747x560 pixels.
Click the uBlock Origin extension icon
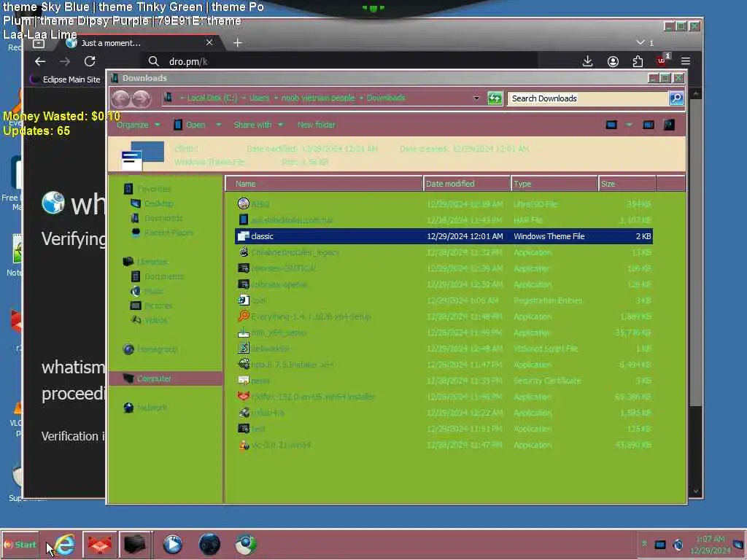662,60
